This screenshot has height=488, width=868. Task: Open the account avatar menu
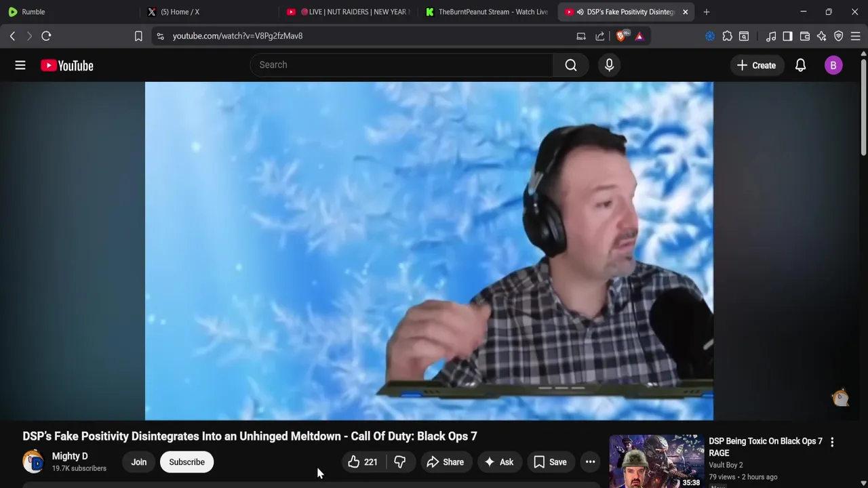click(833, 65)
